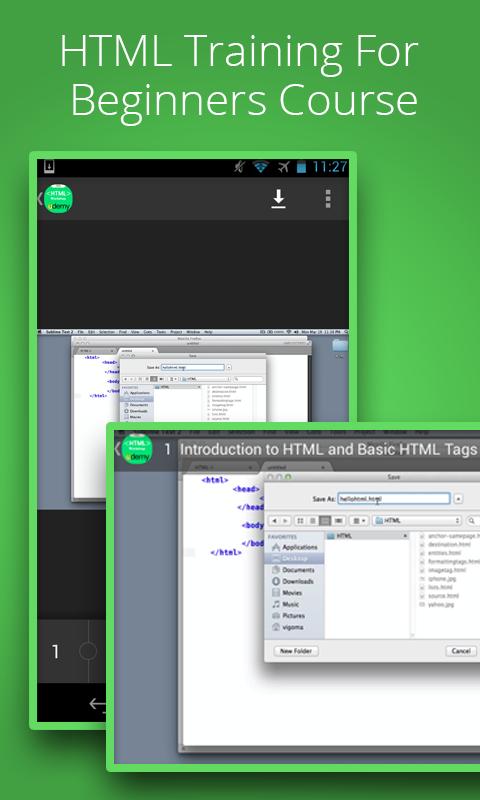480x800 pixels.
Task: Tap the muted sound icon in status bar
Action: (x=239, y=167)
